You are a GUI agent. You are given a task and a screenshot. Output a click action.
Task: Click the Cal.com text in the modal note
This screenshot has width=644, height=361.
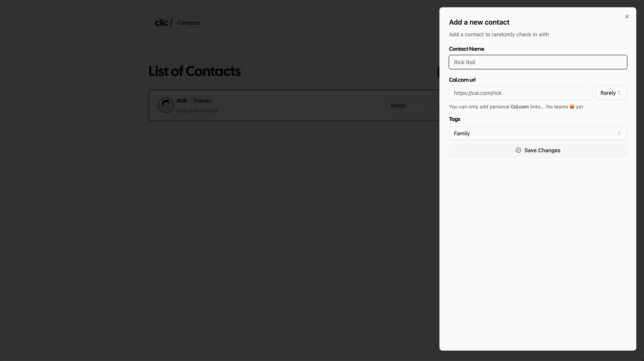click(520, 106)
